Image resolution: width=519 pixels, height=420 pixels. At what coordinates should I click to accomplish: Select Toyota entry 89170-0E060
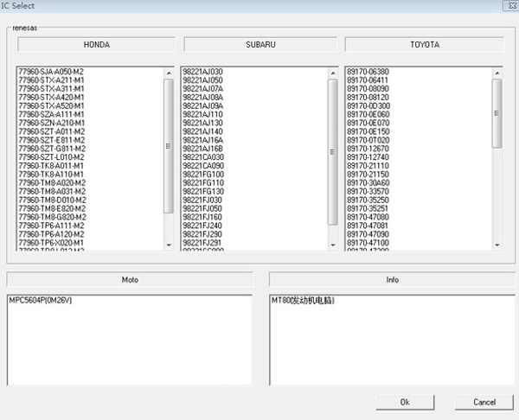[x=368, y=114]
